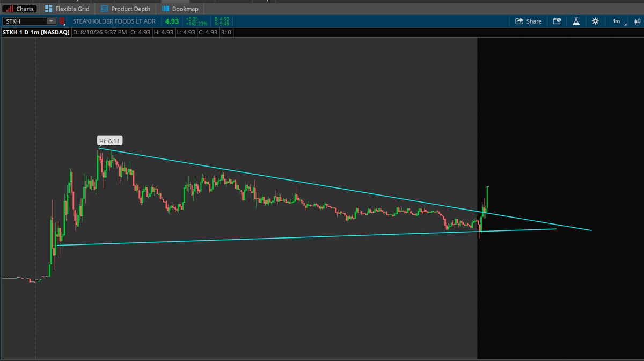The width and height of the screenshot is (644, 361).
Task: Open chart settings gear icon
Action: 595,21
